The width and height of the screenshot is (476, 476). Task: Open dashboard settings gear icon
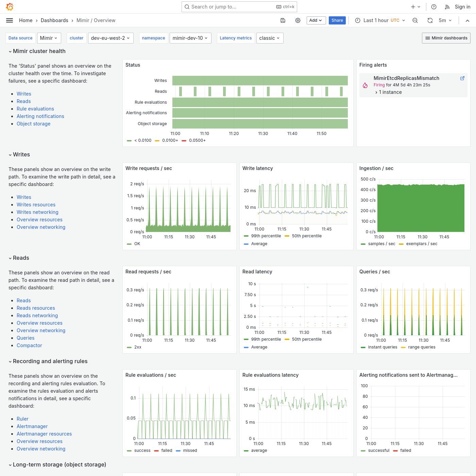pyautogui.click(x=298, y=20)
